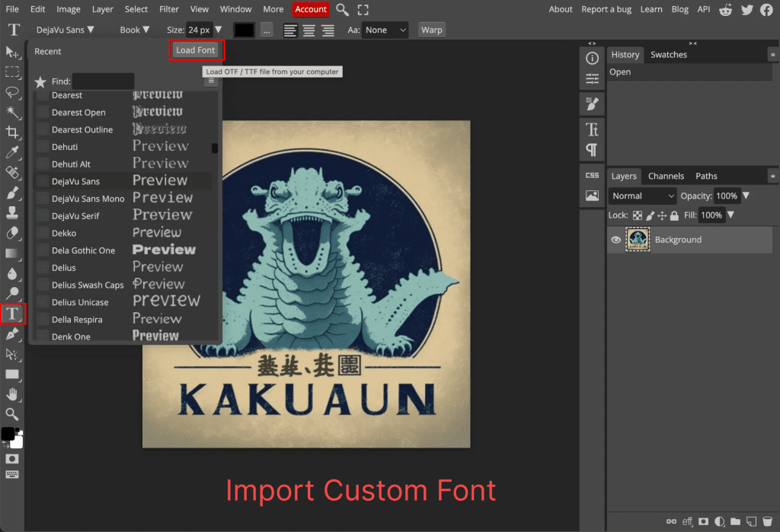Image resolution: width=780 pixels, height=532 pixels.
Task: Pick the Magic Wand tool
Action: click(12, 113)
